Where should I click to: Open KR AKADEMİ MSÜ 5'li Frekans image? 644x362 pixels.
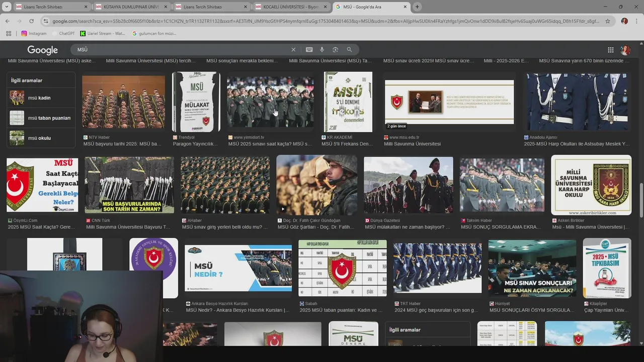(x=348, y=102)
